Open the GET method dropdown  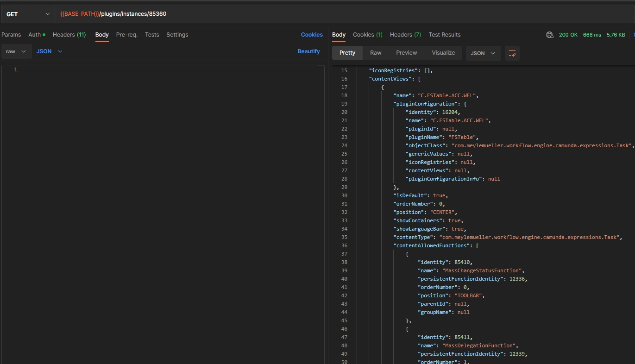[28, 14]
